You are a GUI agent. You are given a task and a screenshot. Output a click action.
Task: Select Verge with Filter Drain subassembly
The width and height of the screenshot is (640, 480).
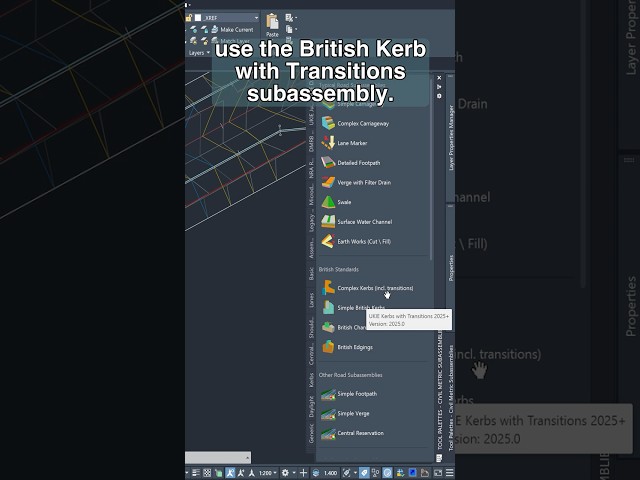coord(356,182)
